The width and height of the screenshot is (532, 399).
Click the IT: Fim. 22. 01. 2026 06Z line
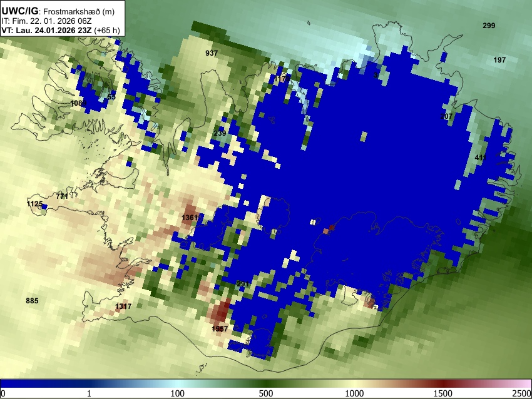tap(46, 21)
